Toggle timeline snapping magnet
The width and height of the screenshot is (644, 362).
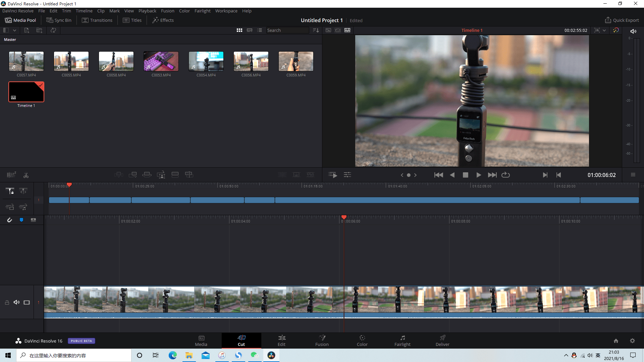coord(9,220)
